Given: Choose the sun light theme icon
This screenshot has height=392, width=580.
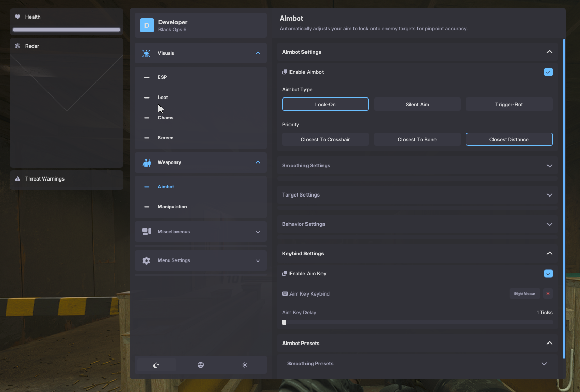Looking at the screenshot, I should coord(245,365).
